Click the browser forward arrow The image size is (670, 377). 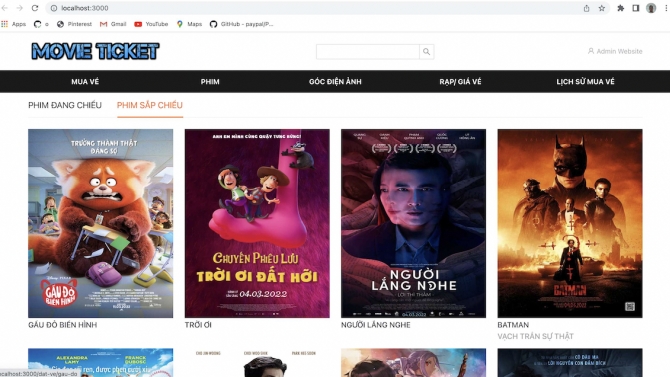(x=20, y=8)
